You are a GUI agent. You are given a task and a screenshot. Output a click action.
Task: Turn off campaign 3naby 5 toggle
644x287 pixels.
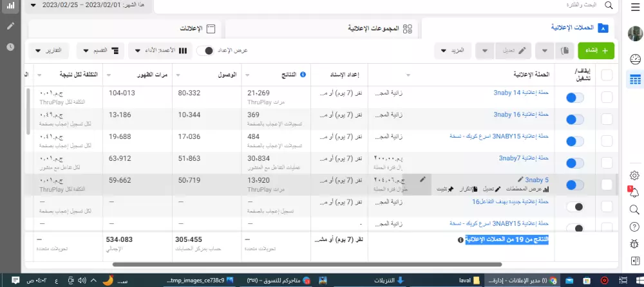[x=574, y=185]
